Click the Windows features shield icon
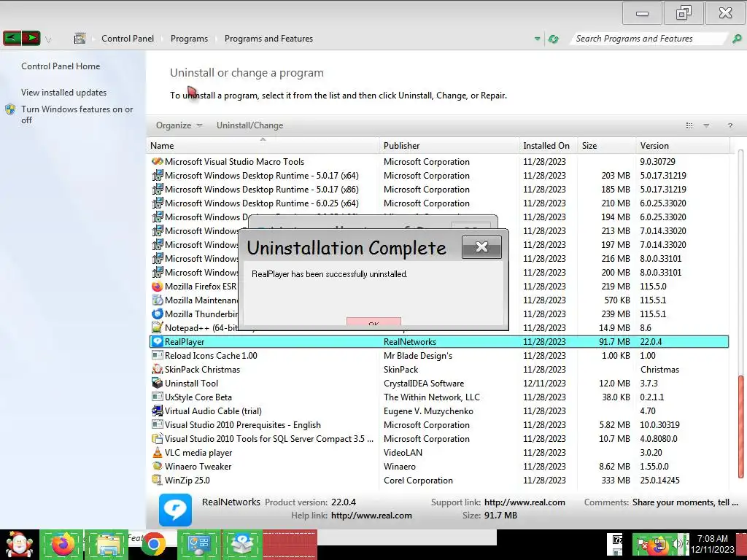747x560 pixels. [x=10, y=110]
